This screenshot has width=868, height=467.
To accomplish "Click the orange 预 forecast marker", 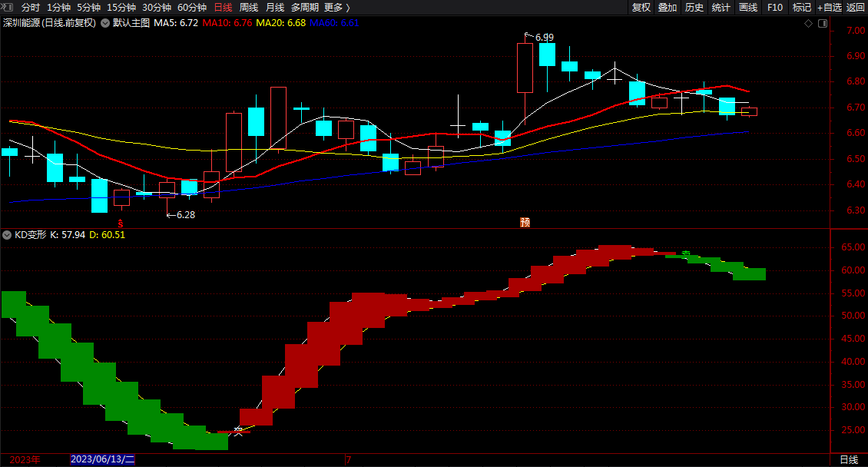I will point(525,223).
